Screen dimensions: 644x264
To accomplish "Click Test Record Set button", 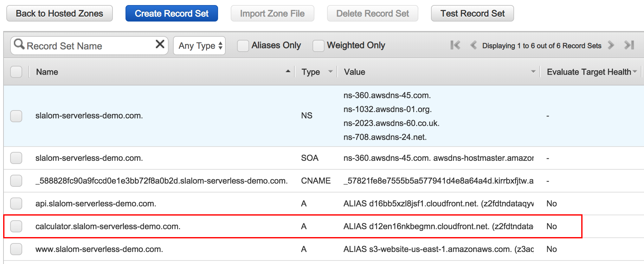I will tap(472, 14).
